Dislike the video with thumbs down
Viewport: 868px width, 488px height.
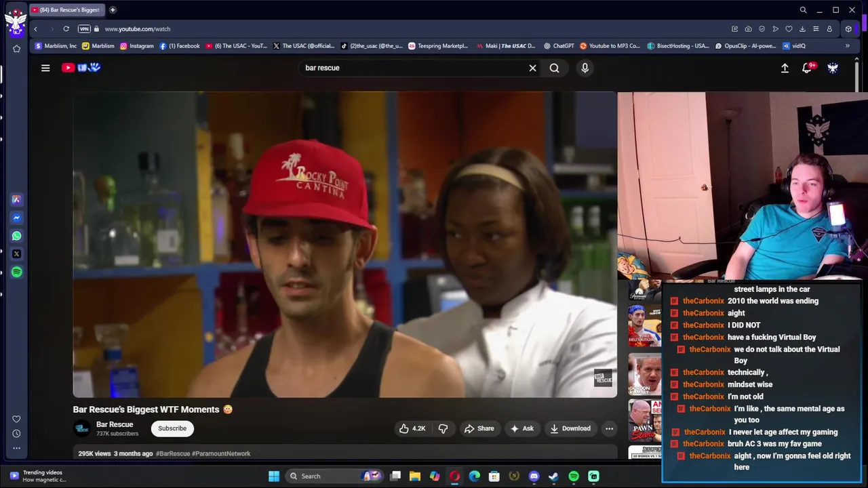[x=443, y=428]
